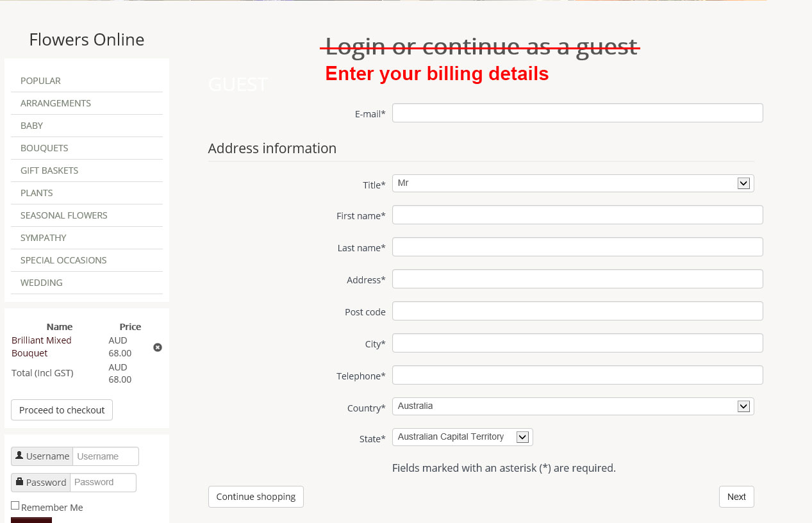Click the Post code field
This screenshot has height=523, width=812.
point(577,311)
